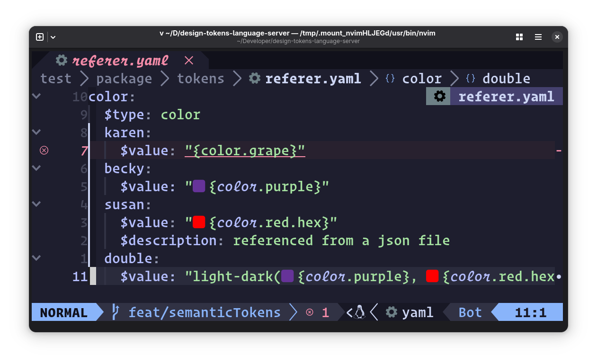
Task: Open the new-tab dropdown chevron in the titlebar
Action: 53,37
